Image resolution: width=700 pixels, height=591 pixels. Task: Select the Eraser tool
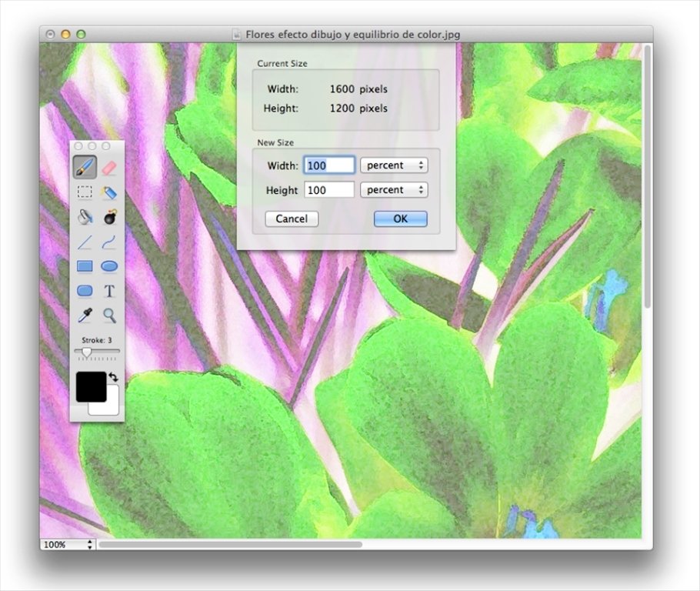tap(109, 168)
